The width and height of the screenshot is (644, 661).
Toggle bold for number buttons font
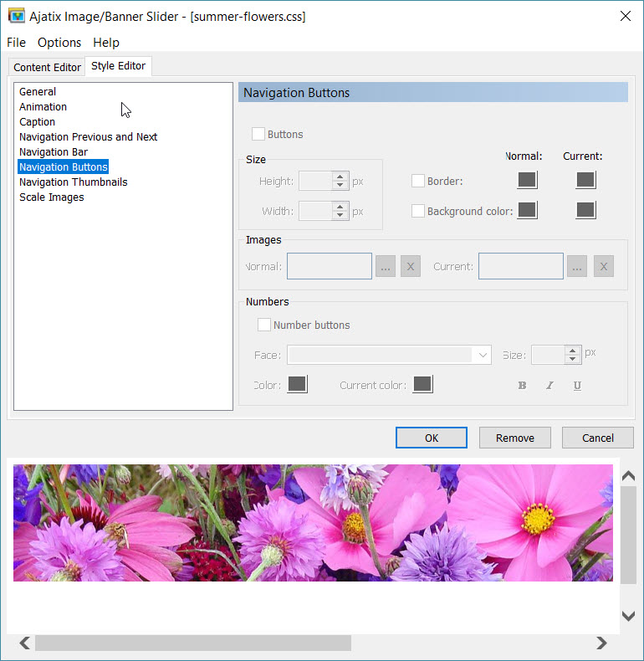(x=522, y=385)
